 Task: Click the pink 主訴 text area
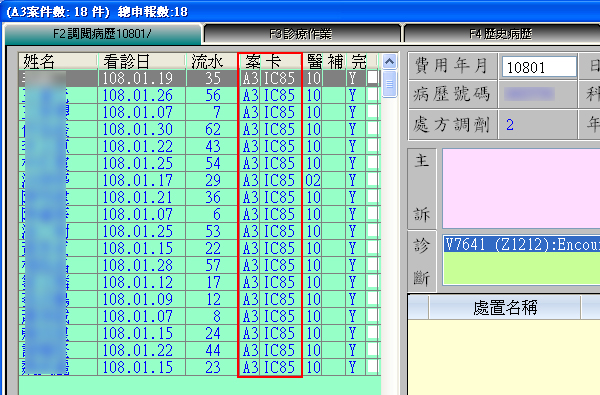(x=521, y=188)
